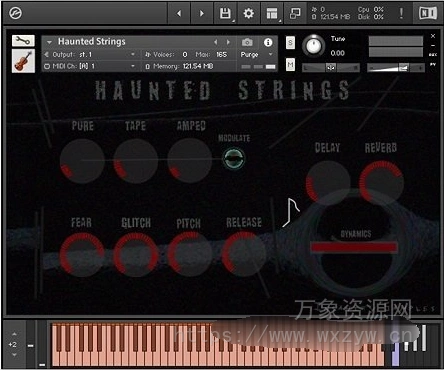444x370 pixels.
Task: Show instrument info icon
Action: point(268,42)
